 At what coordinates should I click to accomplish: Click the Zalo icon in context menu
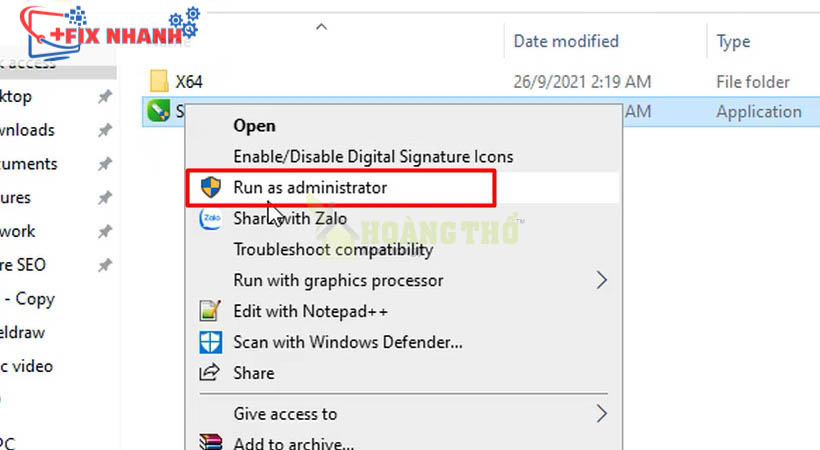pyautogui.click(x=211, y=219)
